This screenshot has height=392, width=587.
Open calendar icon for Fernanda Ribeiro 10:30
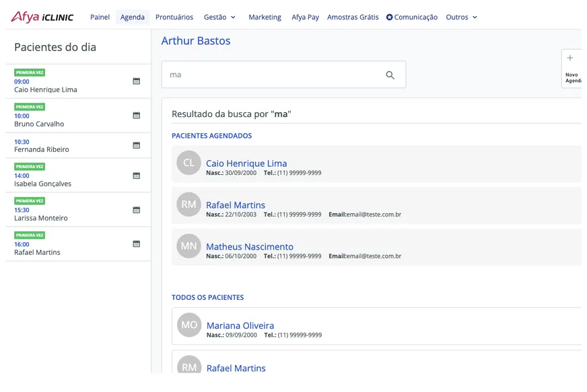click(137, 145)
